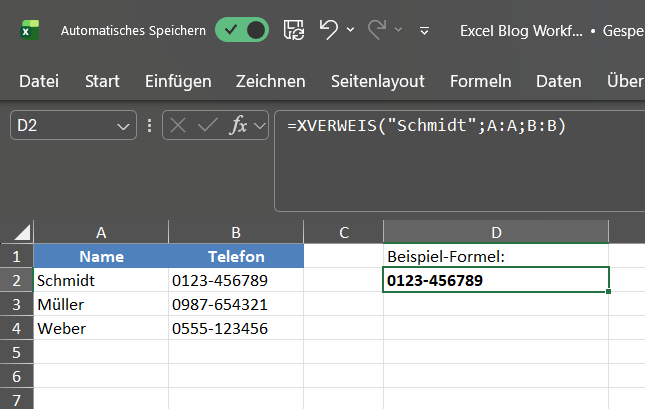645x409 pixels.
Task: Expand the dropdown next to fx
Action: (260, 125)
